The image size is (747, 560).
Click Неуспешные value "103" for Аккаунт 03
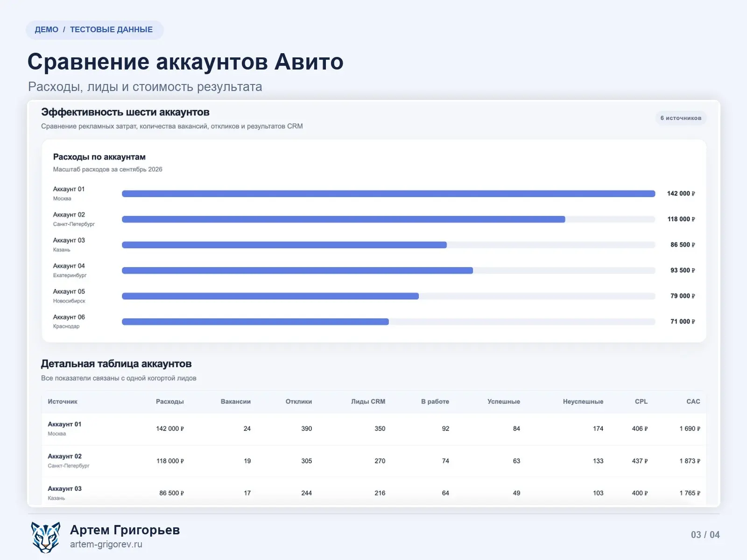[x=598, y=493]
